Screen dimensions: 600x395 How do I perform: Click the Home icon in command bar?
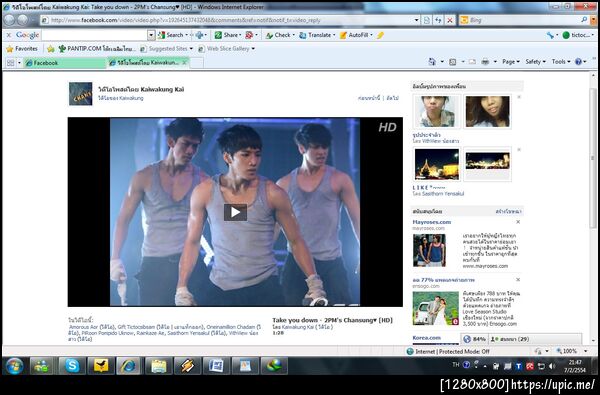click(x=432, y=62)
